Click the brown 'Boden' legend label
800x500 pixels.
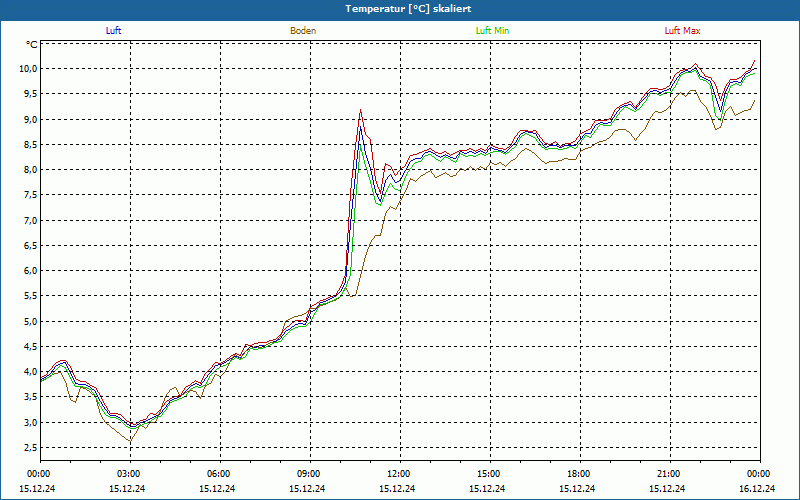303,31
